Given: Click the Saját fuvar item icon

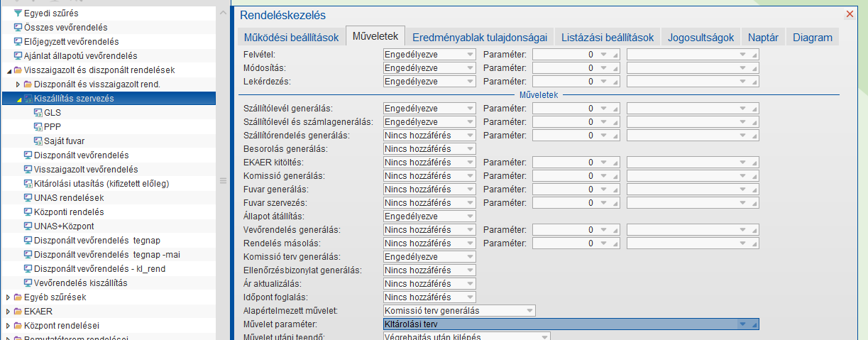Looking at the screenshot, I should [38, 141].
